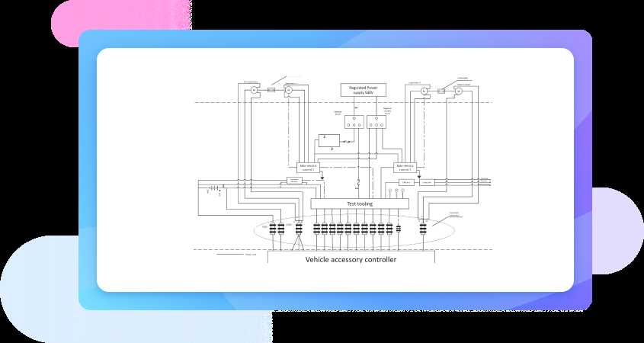Open the wiring diagram preview card
644x343 pixels.
(335, 170)
